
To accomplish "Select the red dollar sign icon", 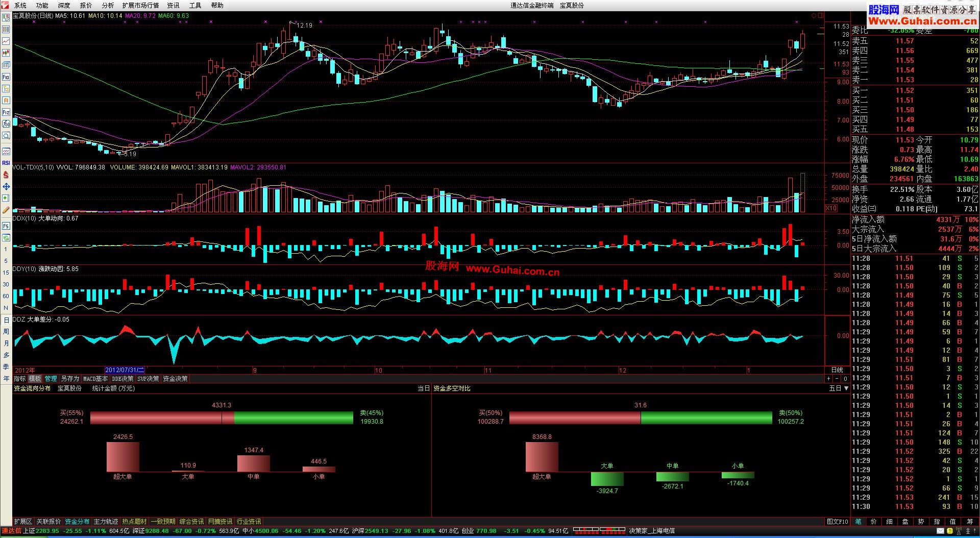I will [x=6, y=175].
